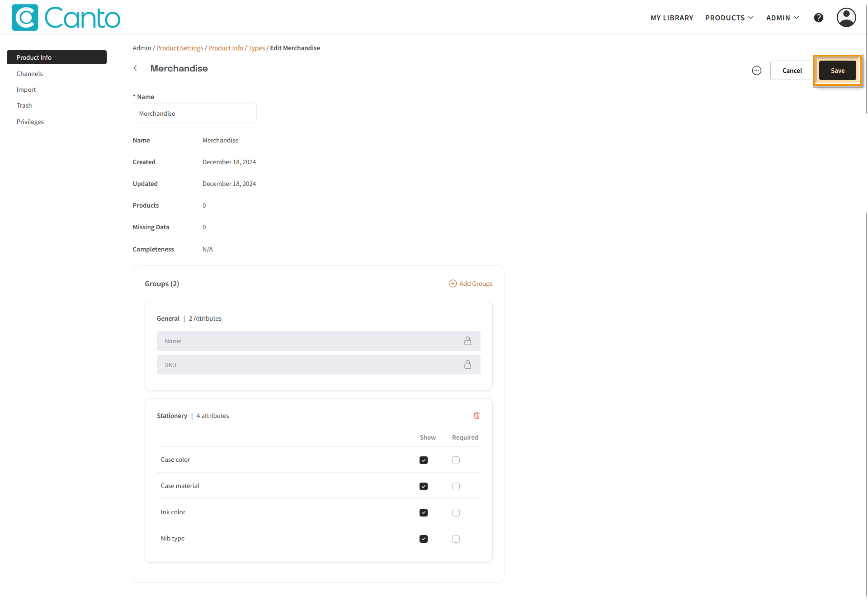This screenshot has height=602, width=868.
Task: Click the lock icon on Name attribute
Action: [x=467, y=341]
